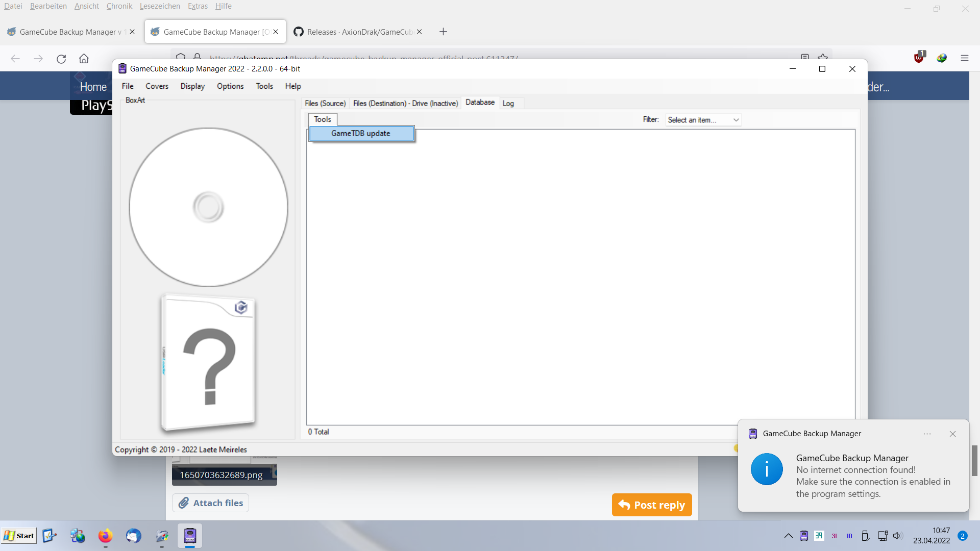
Task: Open the Tools menu in the menu bar
Action: [x=264, y=86]
